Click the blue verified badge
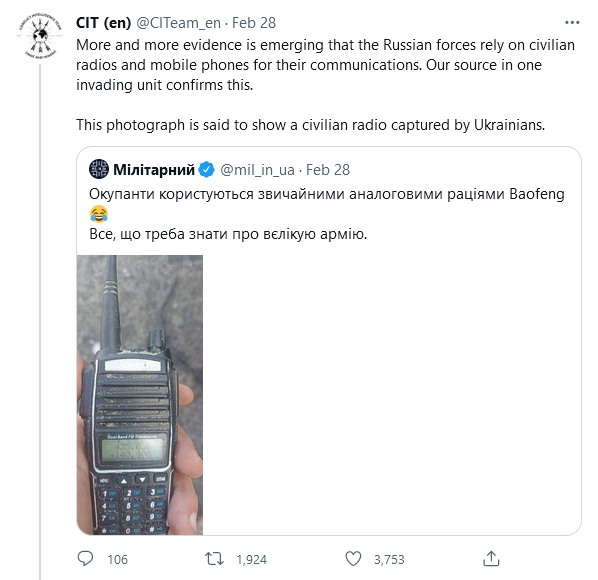598x580 pixels. point(207,170)
